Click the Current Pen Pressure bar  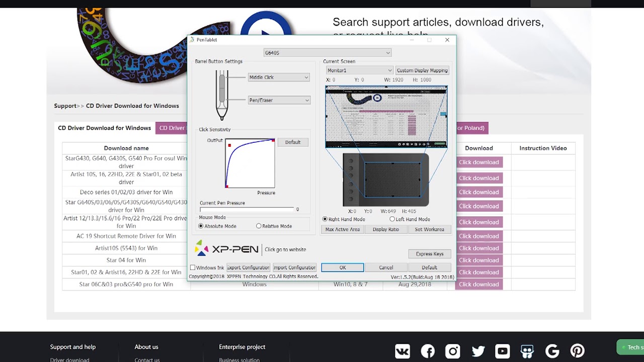point(247,209)
